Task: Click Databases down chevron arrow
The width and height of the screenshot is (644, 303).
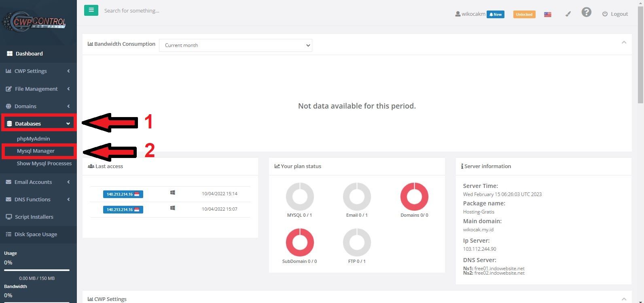Action: coord(68,124)
